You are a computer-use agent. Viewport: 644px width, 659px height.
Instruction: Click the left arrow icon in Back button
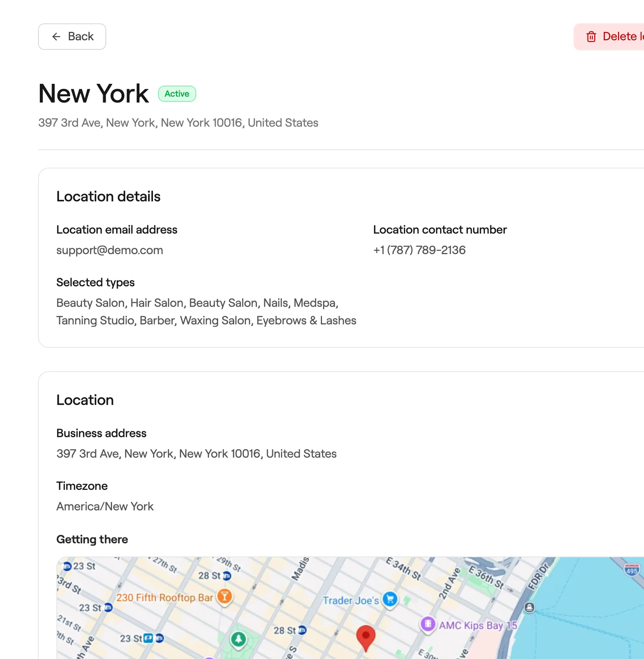click(56, 37)
